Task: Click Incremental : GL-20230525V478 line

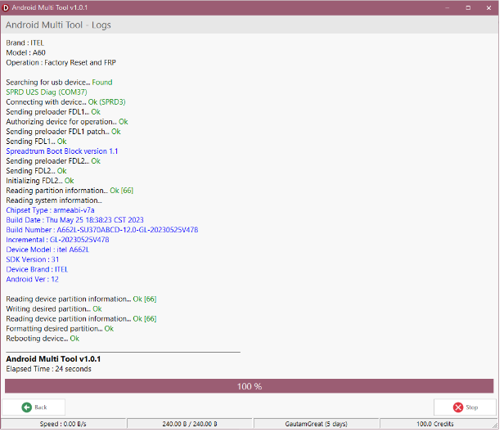Action: click(58, 241)
